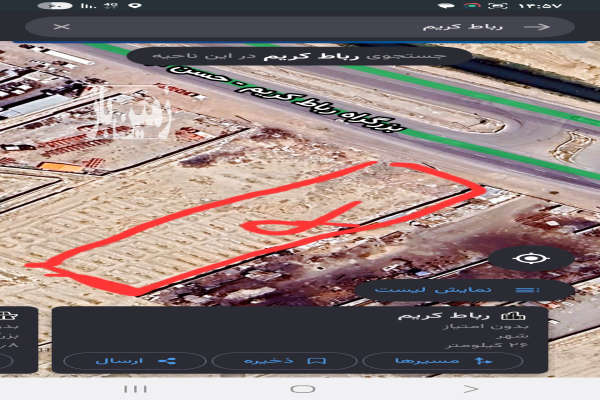Tap the list icon beside 'نمایش لیست'
Screen dimensions: 600x400
click(526, 290)
